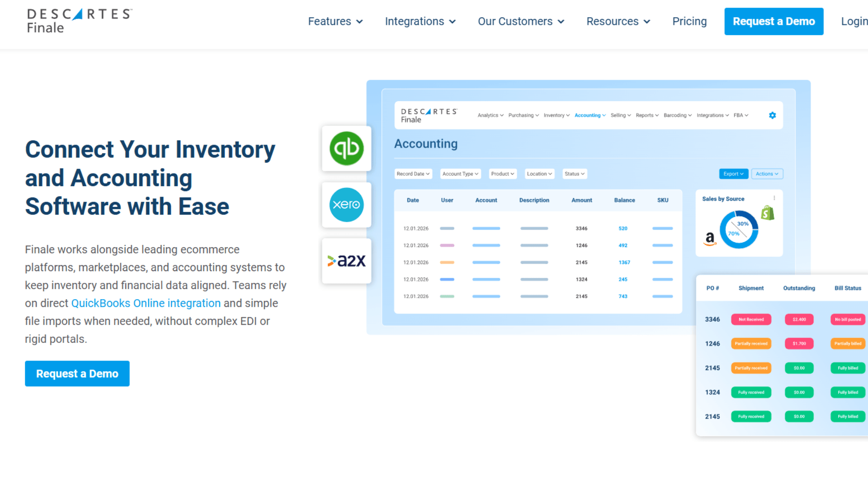
Task: Click the Amazon logo beside the chart
Action: tap(710, 238)
